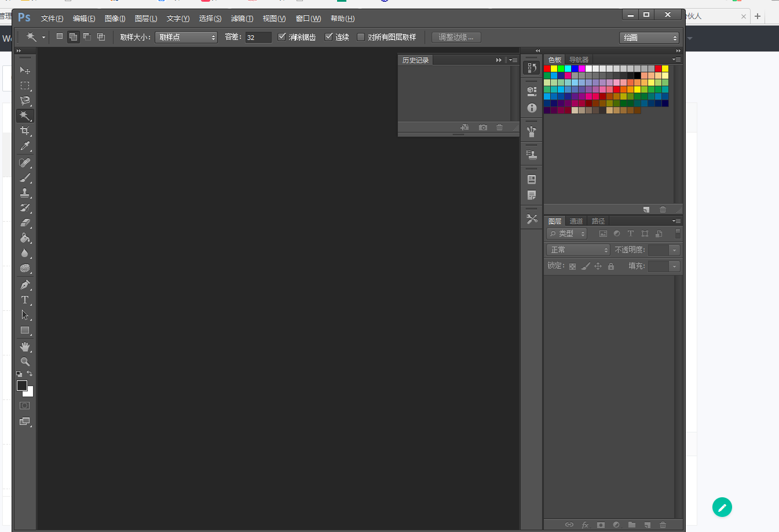Enable 对所有图层取样 checkbox
This screenshot has width=779, height=532.
(361, 37)
